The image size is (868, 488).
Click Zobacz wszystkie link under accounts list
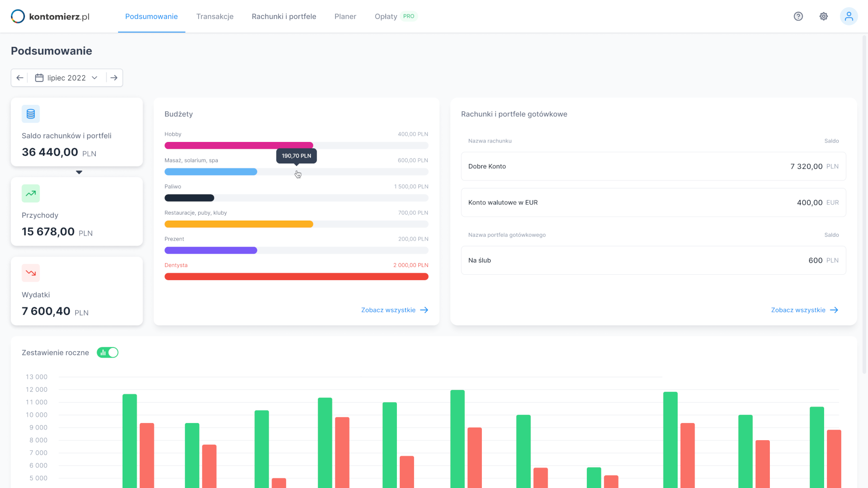pos(804,310)
